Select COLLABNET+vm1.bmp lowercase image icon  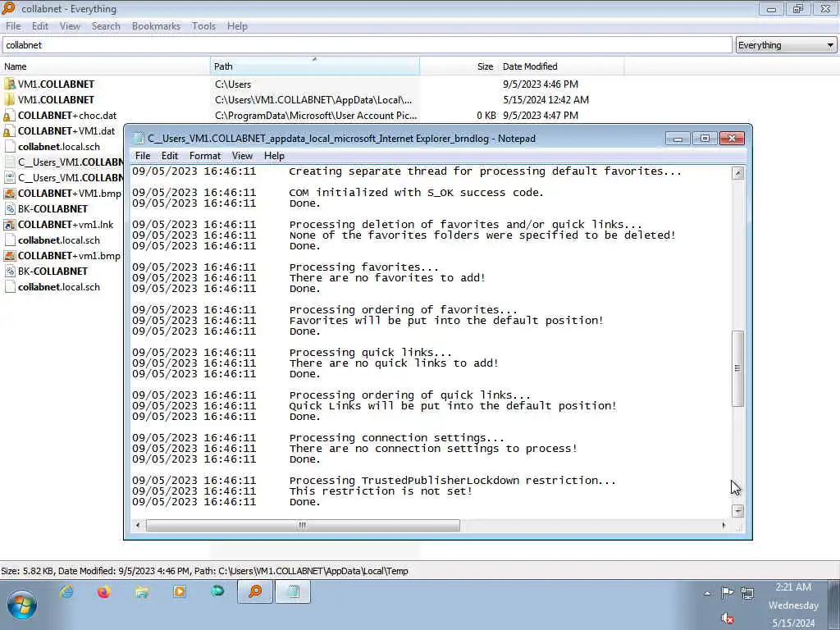(9, 256)
